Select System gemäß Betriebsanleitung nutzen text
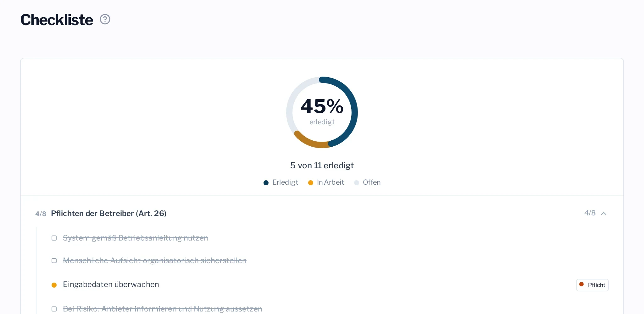 (136, 238)
